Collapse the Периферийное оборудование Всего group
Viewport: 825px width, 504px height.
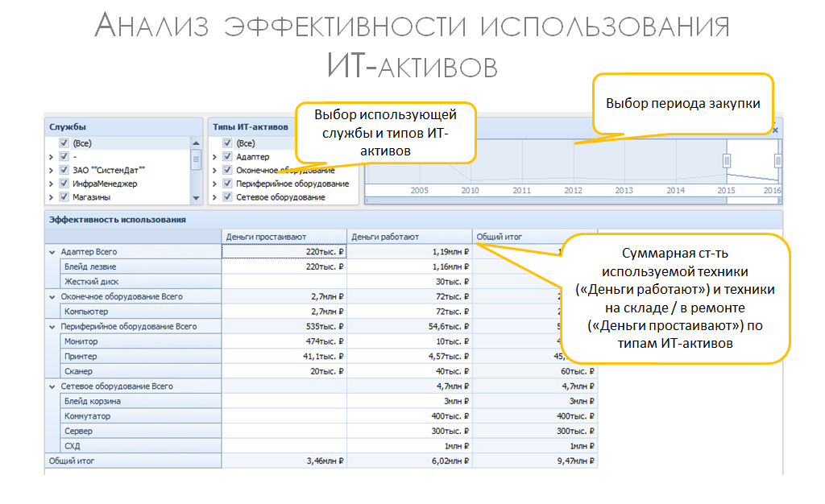point(52,327)
